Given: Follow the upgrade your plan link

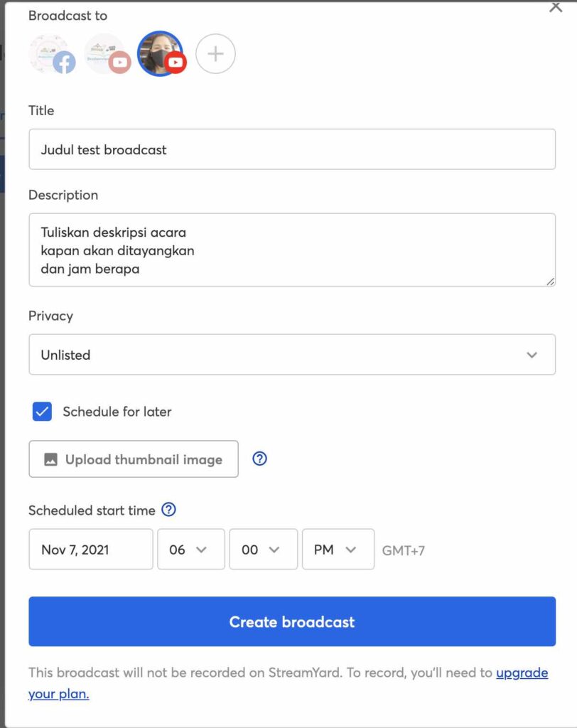Looking at the screenshot, I should pos(522,673).
